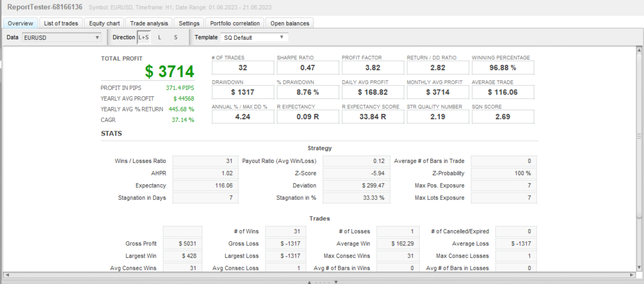Click the Z-Probability value 100 %

[x=504, y=173]
